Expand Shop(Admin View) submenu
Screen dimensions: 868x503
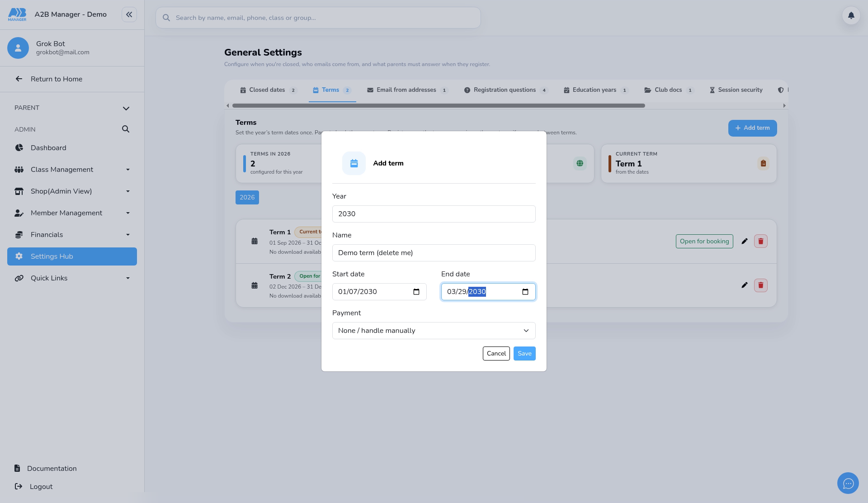(x=128, y=191)
